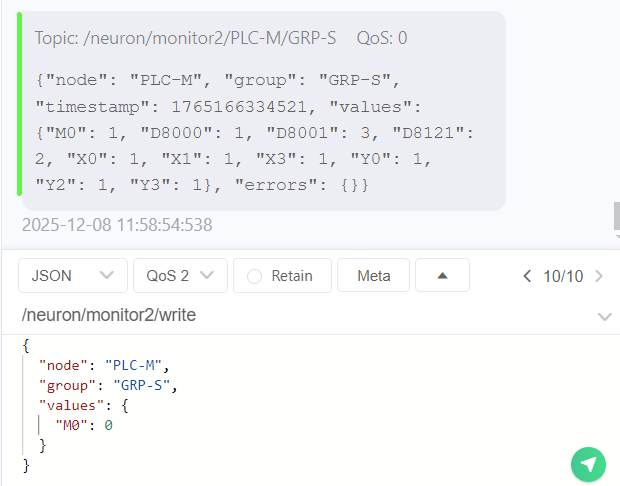The image size is (620, 486).
Task: Expand the topic field chevron
Action: click(x=604, y=317)
